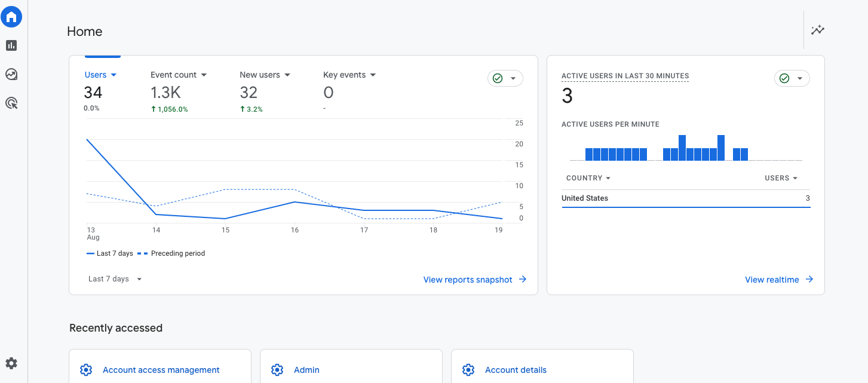Image resolution: width=868 pixels, height=383 pixels.
Task: Open Account access management
Action: coord(160,370)
